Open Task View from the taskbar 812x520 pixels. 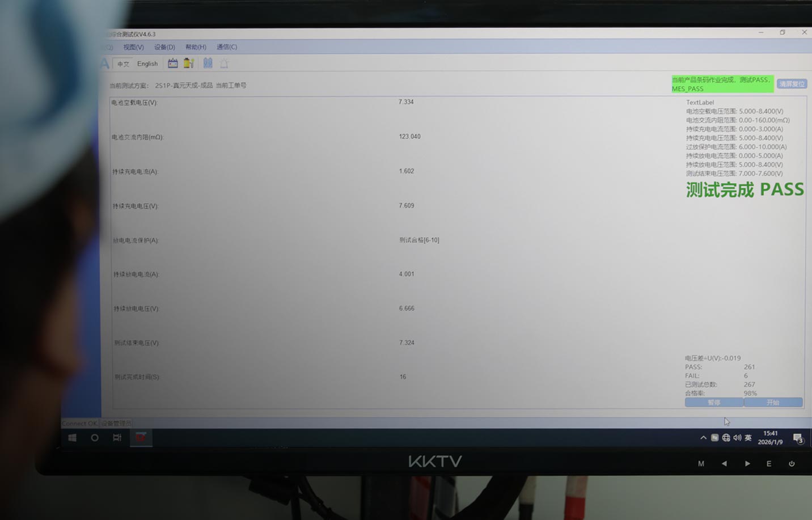117,438
